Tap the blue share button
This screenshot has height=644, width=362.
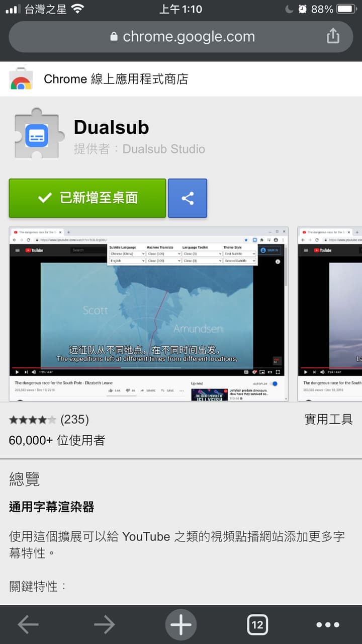coord(188,198)
